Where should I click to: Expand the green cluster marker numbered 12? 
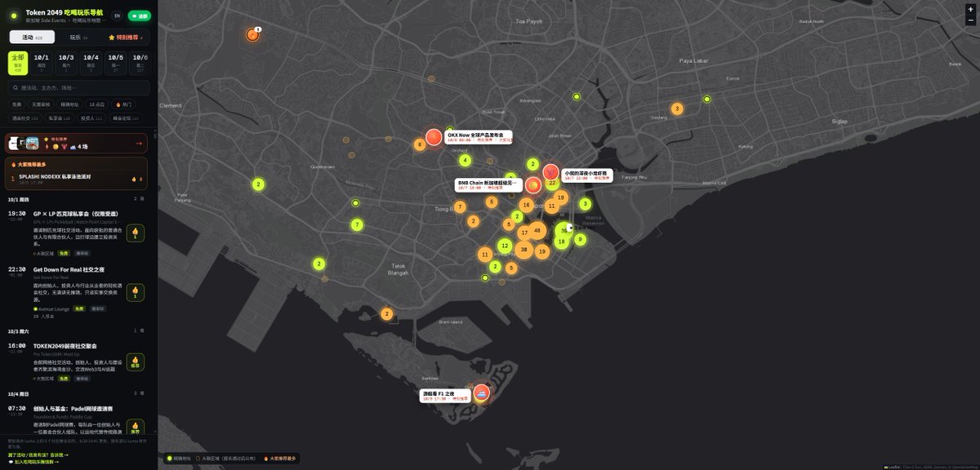505,246
